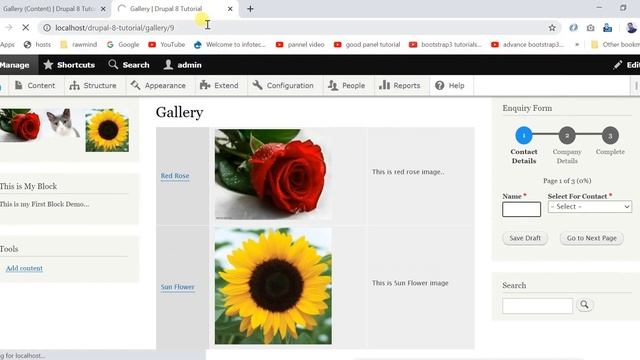Screen dimensions: 640x360
Task: Click the "This is red rose image..." text
Action: tap(408, 172)
